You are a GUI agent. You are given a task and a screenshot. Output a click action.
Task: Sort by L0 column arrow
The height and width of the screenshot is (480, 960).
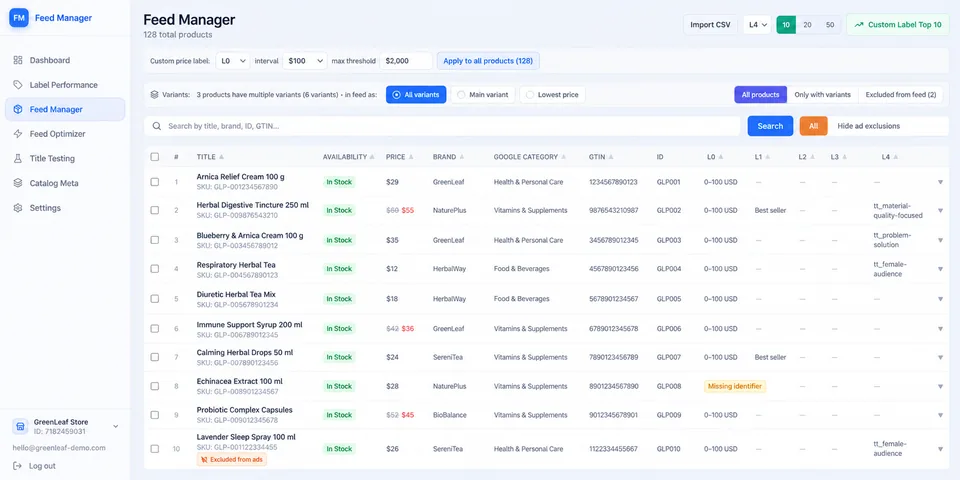click(721, 157)
